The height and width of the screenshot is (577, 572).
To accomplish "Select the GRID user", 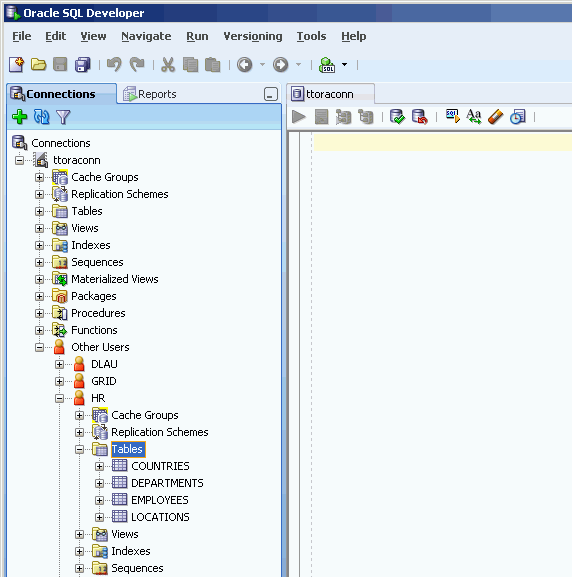I will click(104, 381).
